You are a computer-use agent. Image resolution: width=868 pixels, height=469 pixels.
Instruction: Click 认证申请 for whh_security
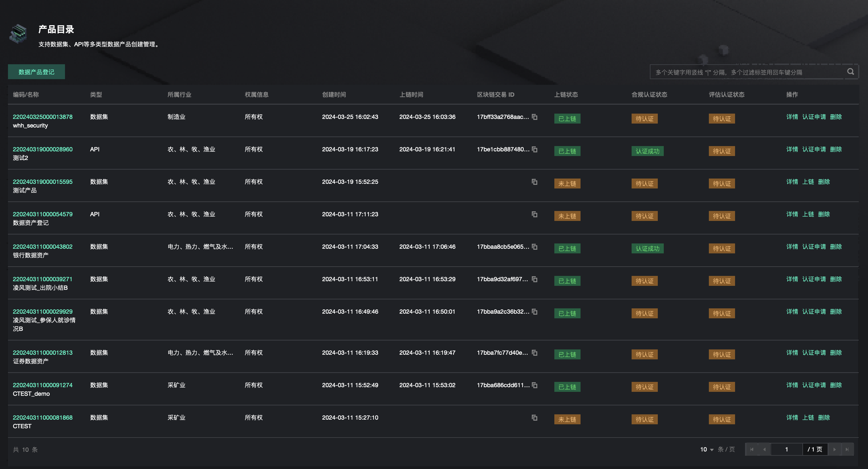[x=814, y=117]
